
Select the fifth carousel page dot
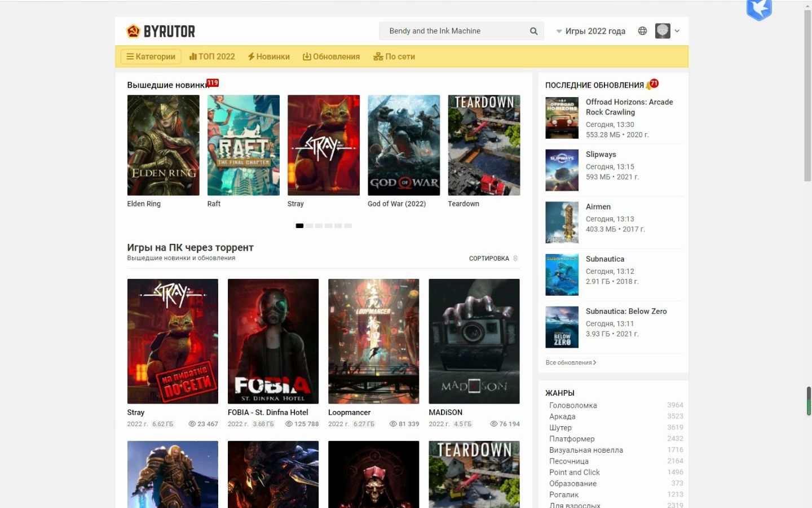point(338,226)
